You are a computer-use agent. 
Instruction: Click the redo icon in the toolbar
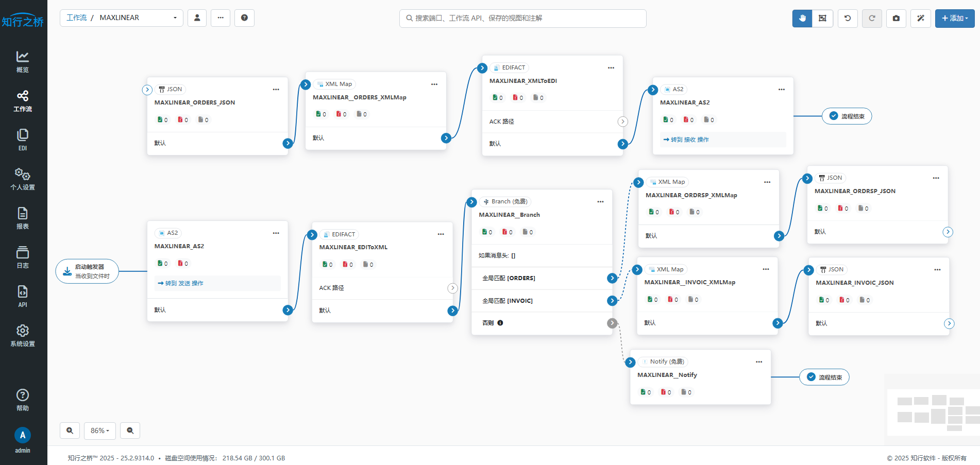(872, 18)
